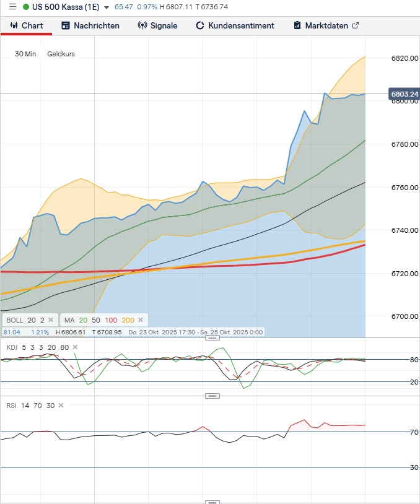The height and width of the screenshot is (504, 420).
Task: Click the MA 100 red period value
Action: [111, 320]
